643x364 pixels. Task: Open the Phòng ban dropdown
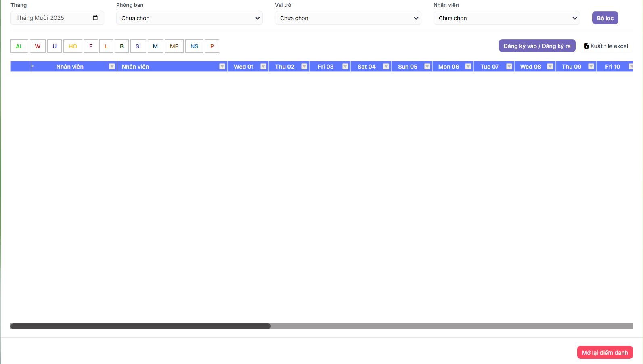click(189, 18)
